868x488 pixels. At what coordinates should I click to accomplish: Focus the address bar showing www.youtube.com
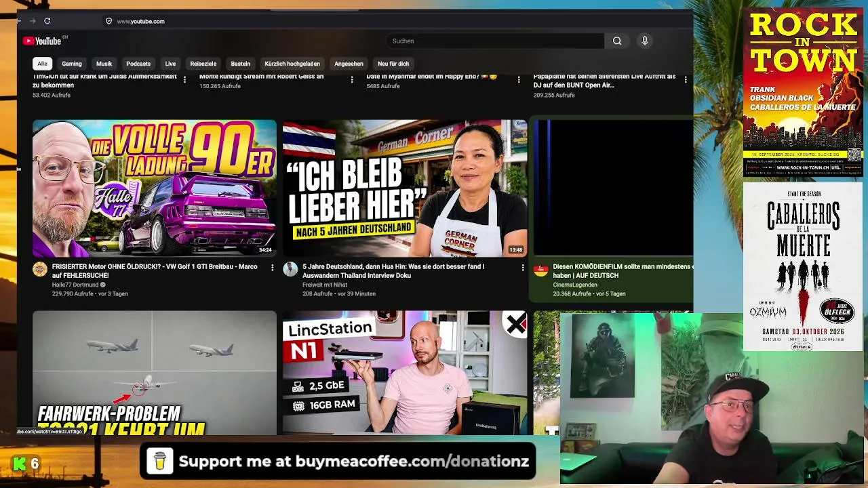point(140,21)
